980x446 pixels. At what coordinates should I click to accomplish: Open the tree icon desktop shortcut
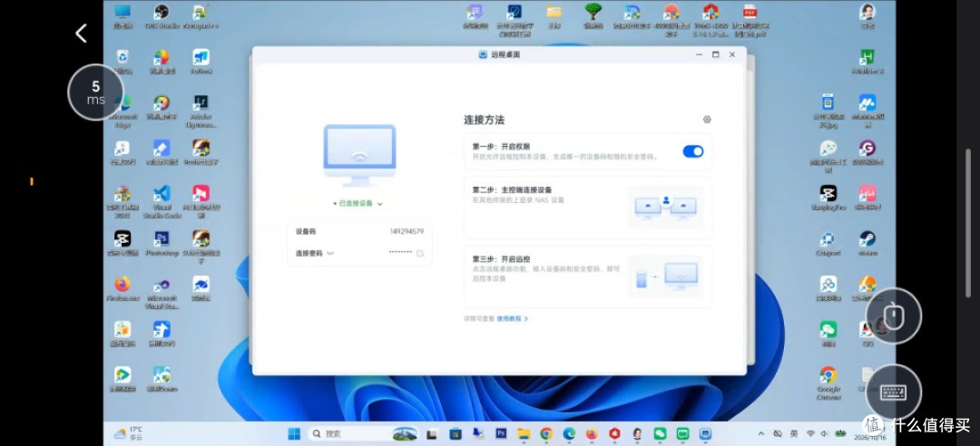[593, 16]
